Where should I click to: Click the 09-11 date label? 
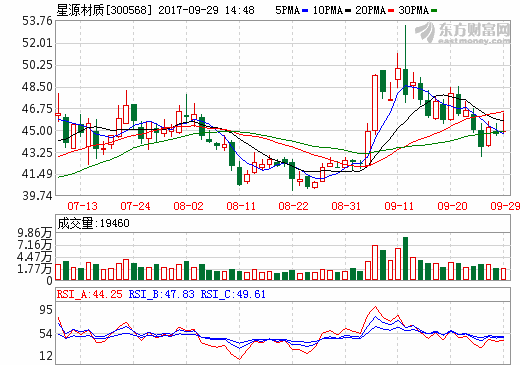click(399, 206)
